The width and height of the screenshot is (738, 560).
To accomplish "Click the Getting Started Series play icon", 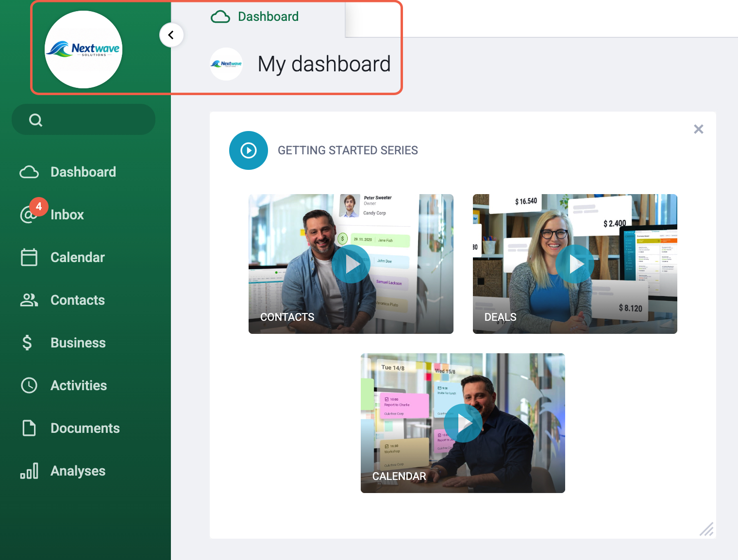I will pos(249,150).
